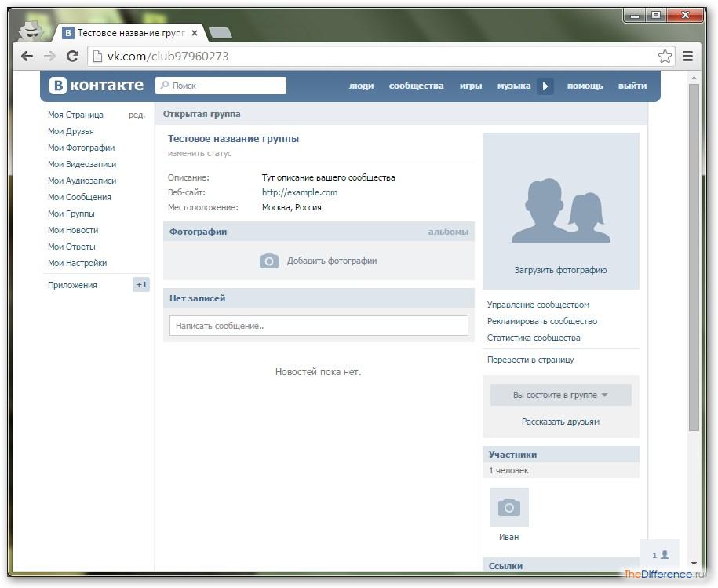Open the 'Управление сообществом' link
The width and height of the screenshot is (718, 588).
[538, 305]
